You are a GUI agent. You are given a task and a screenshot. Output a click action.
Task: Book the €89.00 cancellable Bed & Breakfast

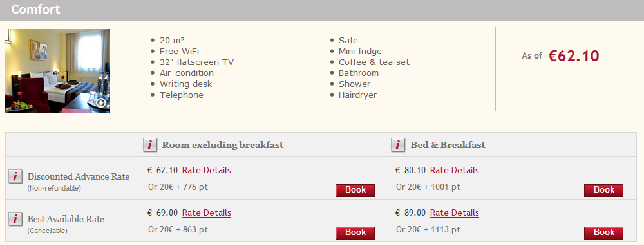(604, 233)
